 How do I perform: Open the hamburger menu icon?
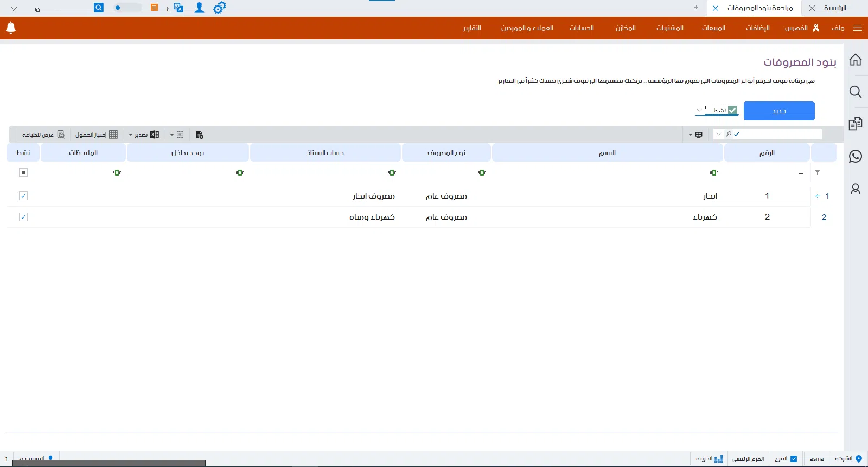coord(858,28)
